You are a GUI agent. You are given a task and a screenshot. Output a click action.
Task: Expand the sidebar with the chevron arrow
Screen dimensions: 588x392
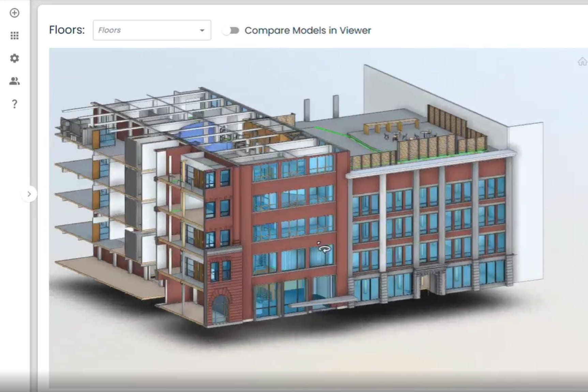(29, 194)
